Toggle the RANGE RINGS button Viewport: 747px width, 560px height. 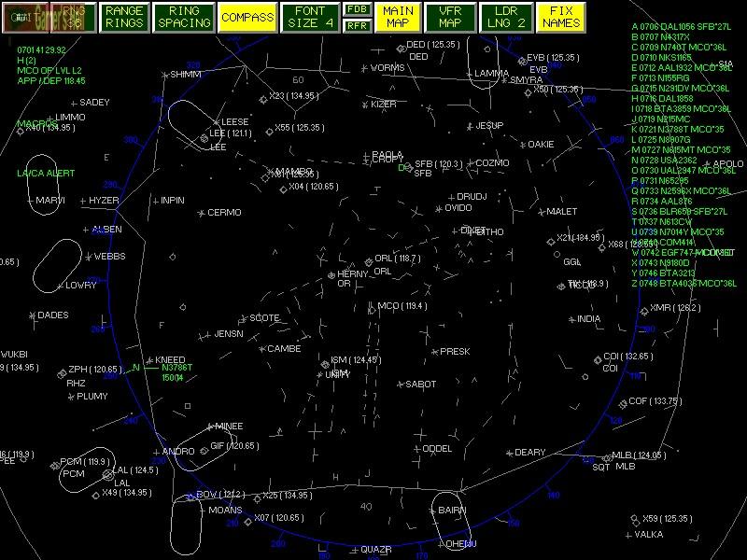(124, 17)
